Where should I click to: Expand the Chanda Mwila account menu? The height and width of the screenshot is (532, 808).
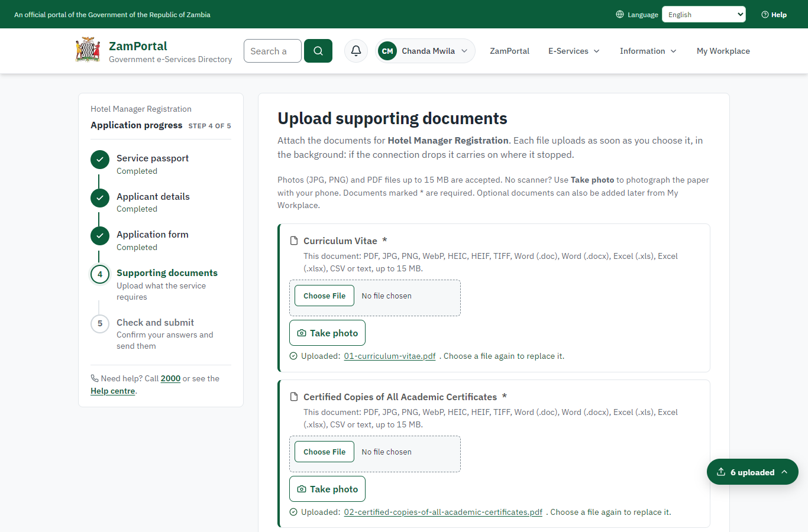click(x=425, y=51)
